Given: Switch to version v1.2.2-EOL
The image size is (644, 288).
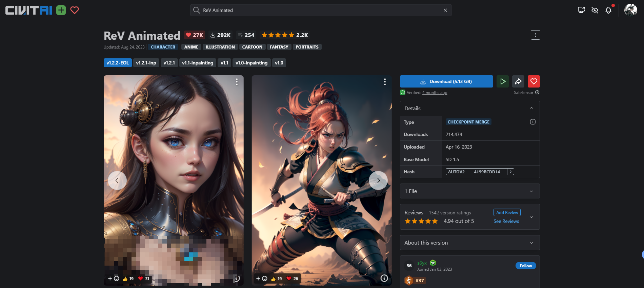Looking at the screenshot, I should 118,63.
